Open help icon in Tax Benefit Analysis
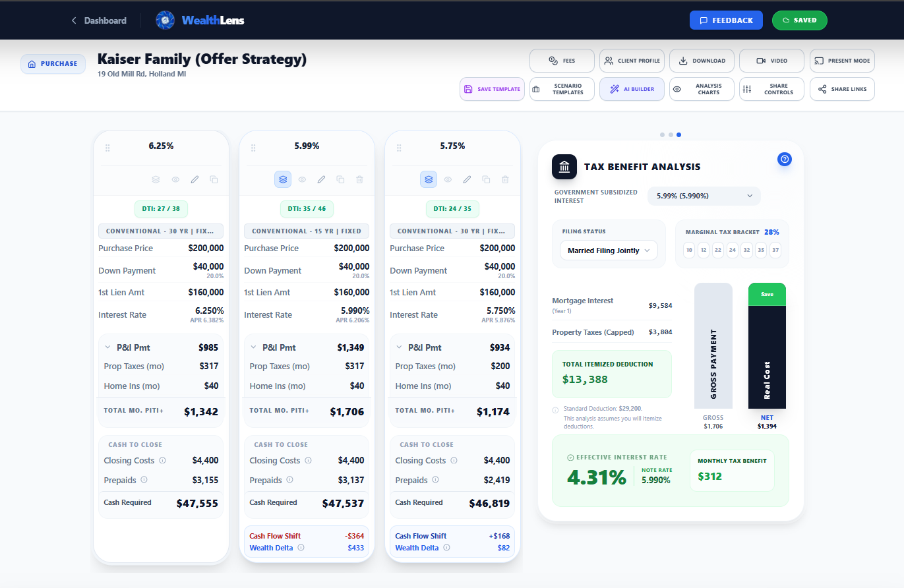The width and height of the screenshot is (904, 588). [x=785, y=159]
